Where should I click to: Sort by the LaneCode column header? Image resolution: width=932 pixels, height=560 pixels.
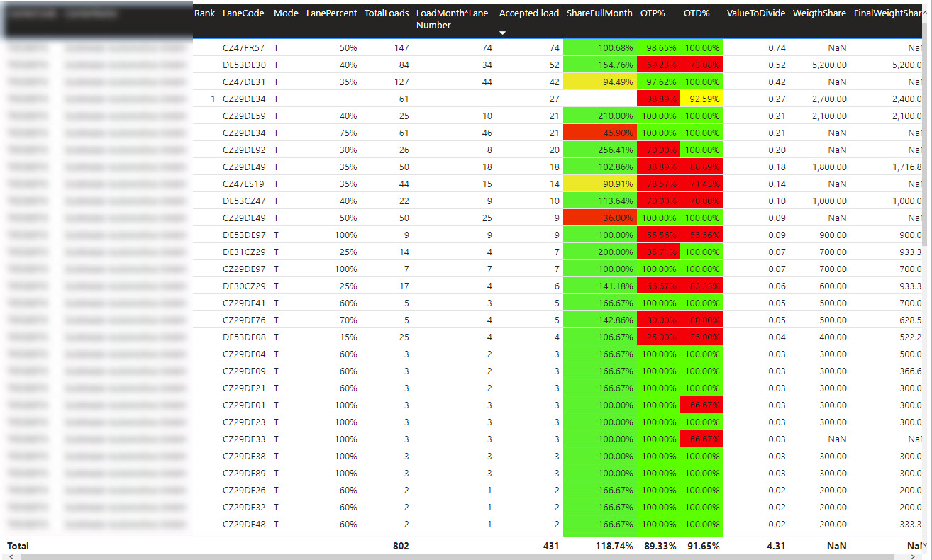tap(243, 13)
